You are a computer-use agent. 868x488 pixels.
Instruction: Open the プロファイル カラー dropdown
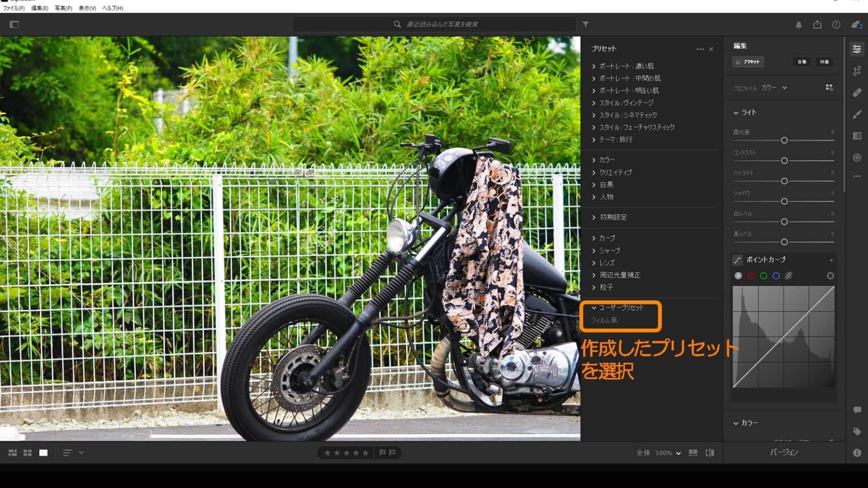[772, 88]
